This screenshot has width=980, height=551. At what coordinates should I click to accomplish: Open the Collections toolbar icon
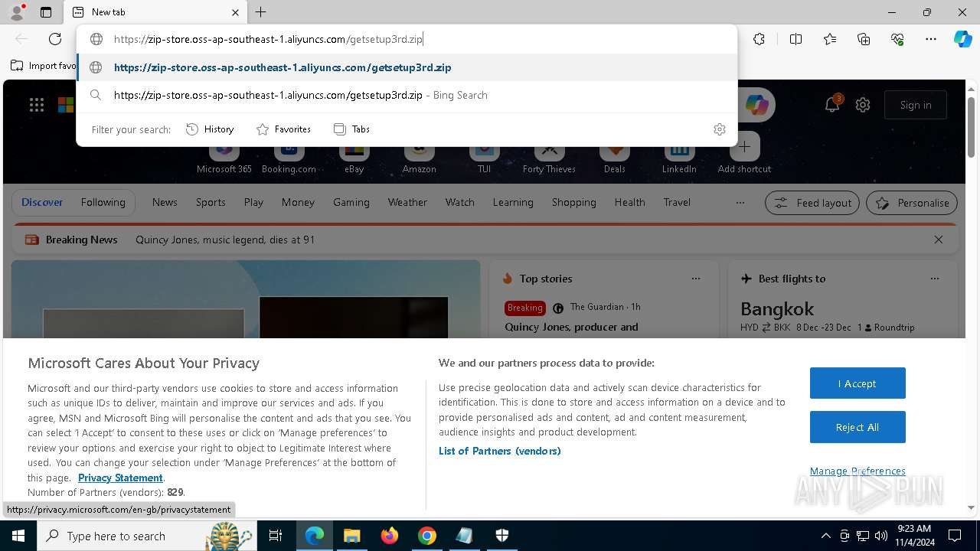[864, 39]
